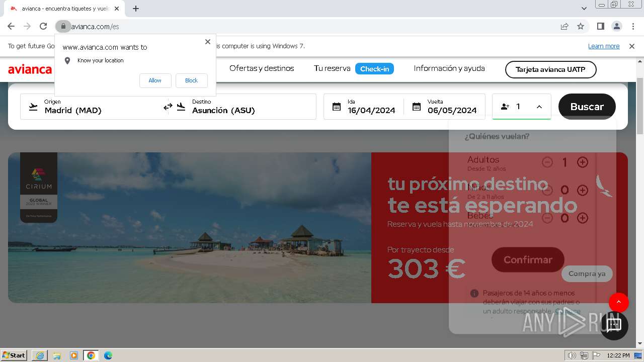Share this page from the address bar

pyautogui.click(x=565, y=26)
